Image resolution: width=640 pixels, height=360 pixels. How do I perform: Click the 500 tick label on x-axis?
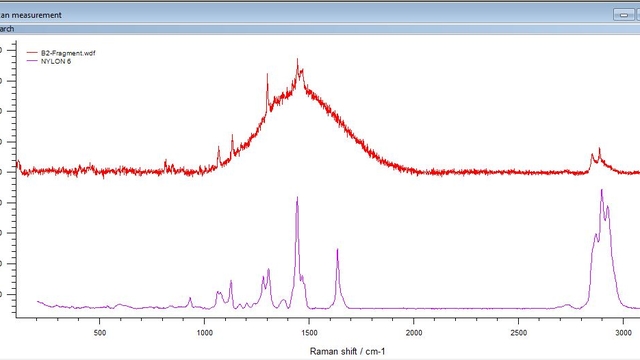tap(100, 333)
